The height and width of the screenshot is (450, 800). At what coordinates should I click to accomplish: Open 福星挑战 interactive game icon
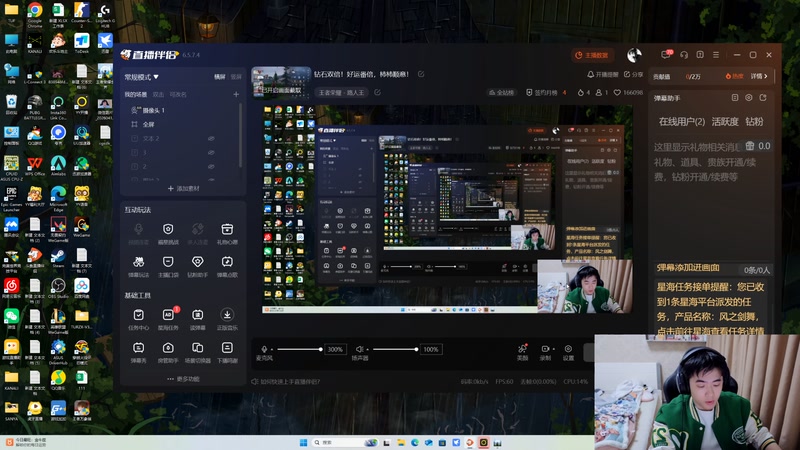coord(168,234)
